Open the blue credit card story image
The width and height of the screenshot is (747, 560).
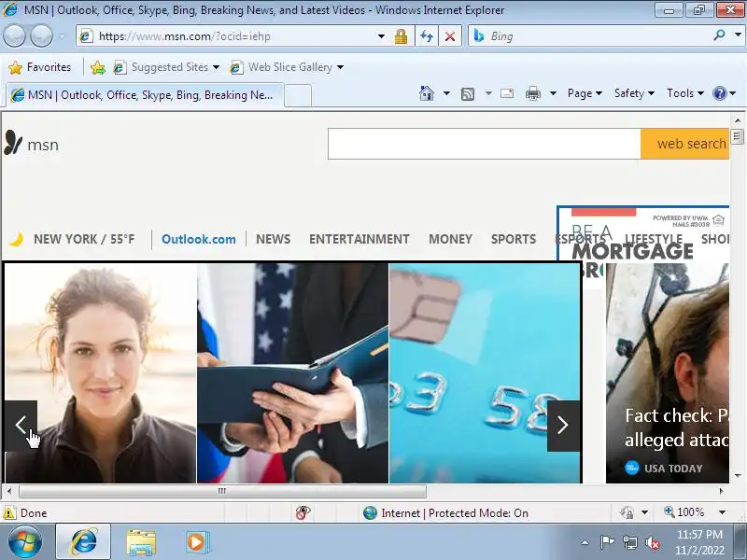pyautogui.click(x=485, y=373)
